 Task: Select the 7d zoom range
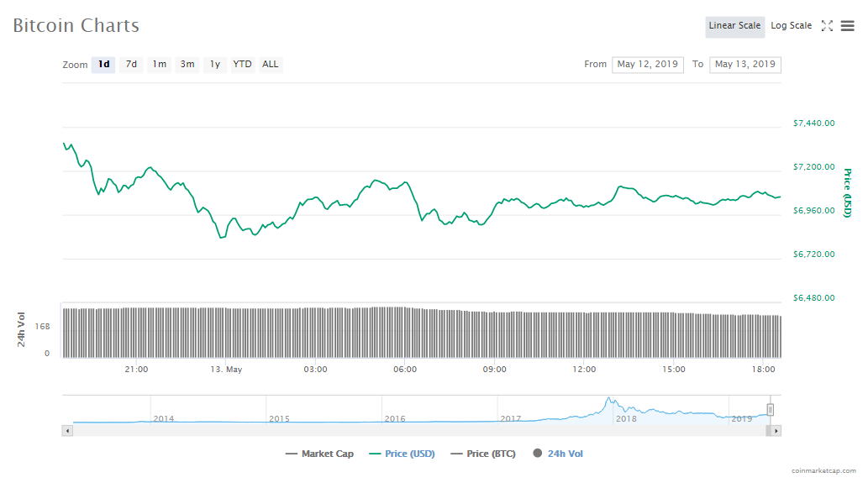click(131, 65)
